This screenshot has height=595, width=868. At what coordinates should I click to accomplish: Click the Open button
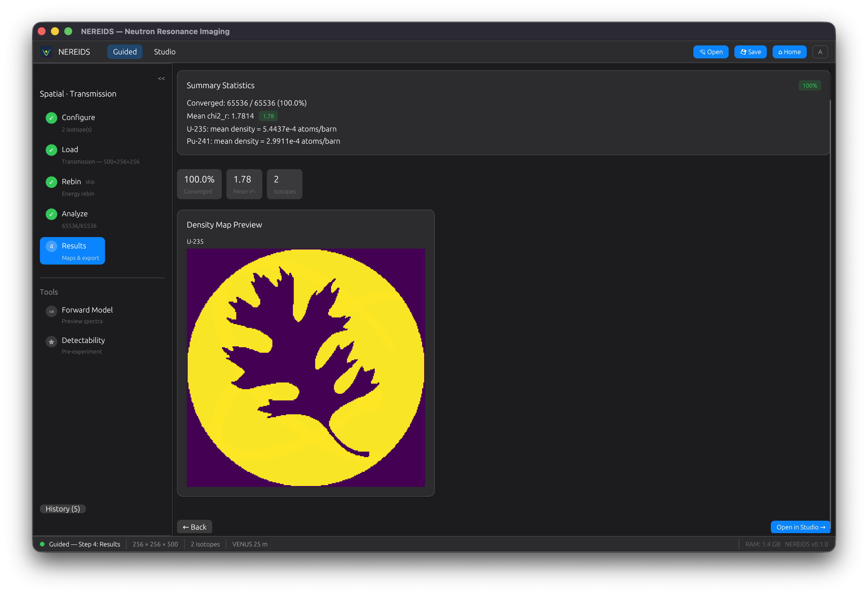click(710, 52)
